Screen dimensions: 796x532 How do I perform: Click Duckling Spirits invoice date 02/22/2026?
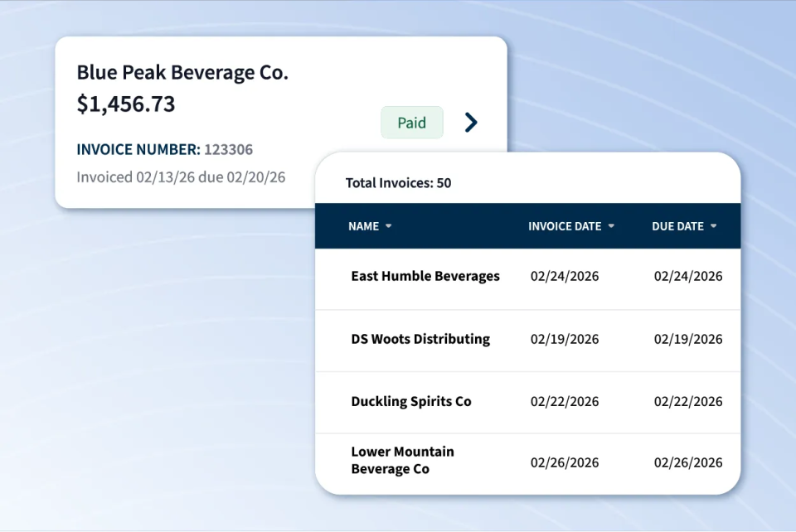pos(565,401)
